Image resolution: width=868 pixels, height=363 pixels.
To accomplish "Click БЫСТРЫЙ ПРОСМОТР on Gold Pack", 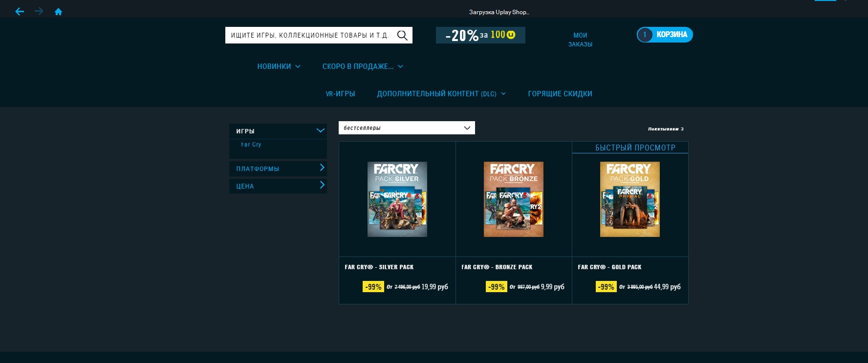I will [x=635, y=148].
